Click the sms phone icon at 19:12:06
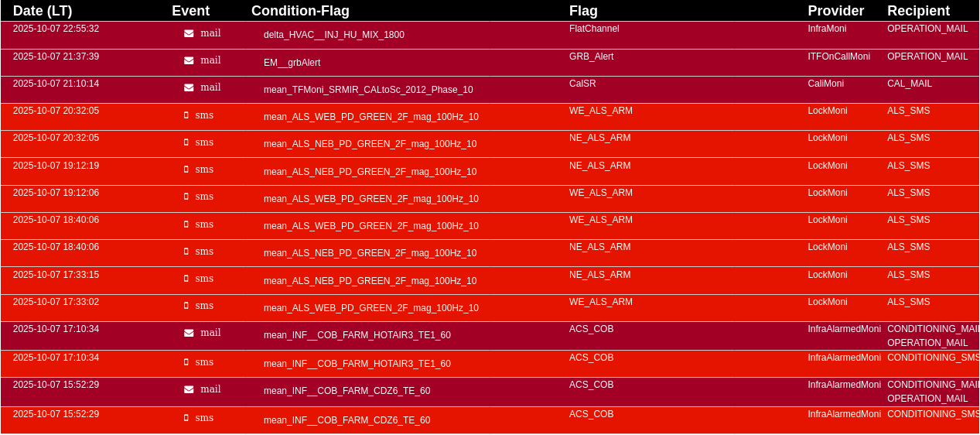The image size is (980, 435). [x=186, y=197]
